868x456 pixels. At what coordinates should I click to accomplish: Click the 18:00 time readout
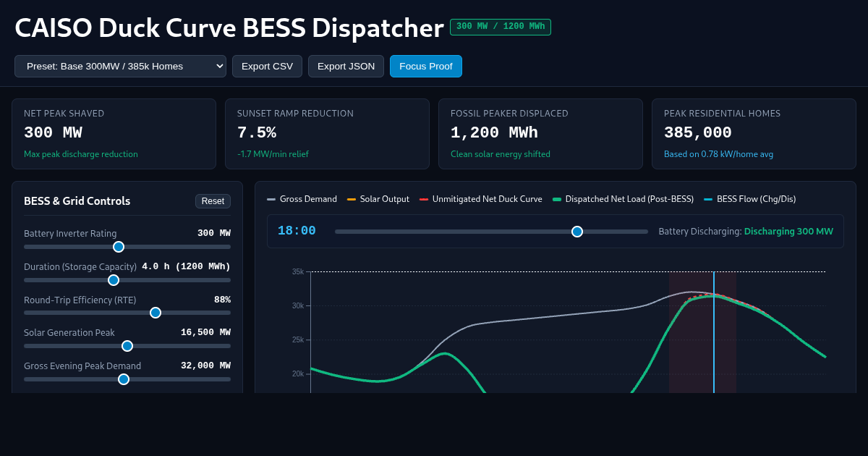[x=297, y=231]
